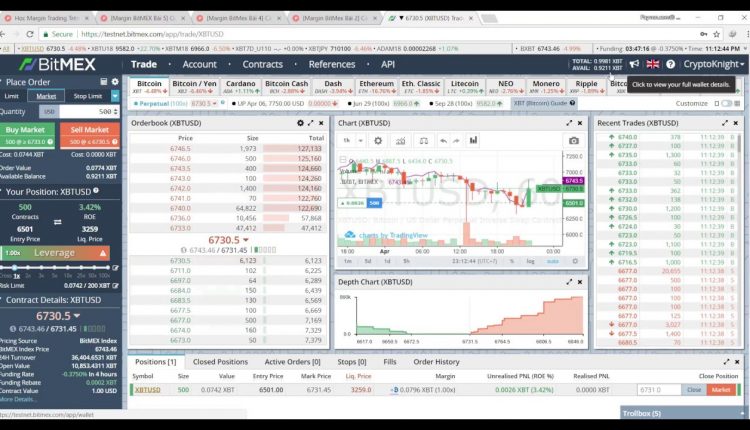750x430 pixels.
Task: Expand the Recent Trades panel
Action: [725, 123]
